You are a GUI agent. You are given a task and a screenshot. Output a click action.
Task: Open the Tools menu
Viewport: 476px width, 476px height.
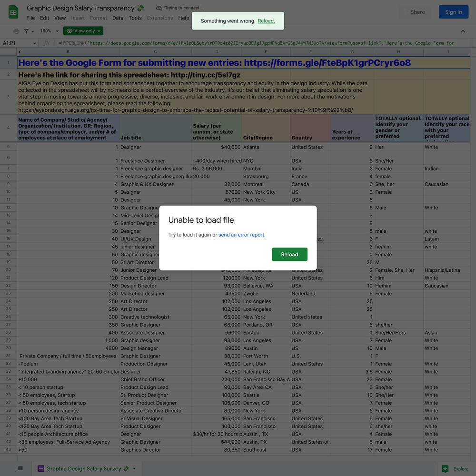[x=135, y=18]
